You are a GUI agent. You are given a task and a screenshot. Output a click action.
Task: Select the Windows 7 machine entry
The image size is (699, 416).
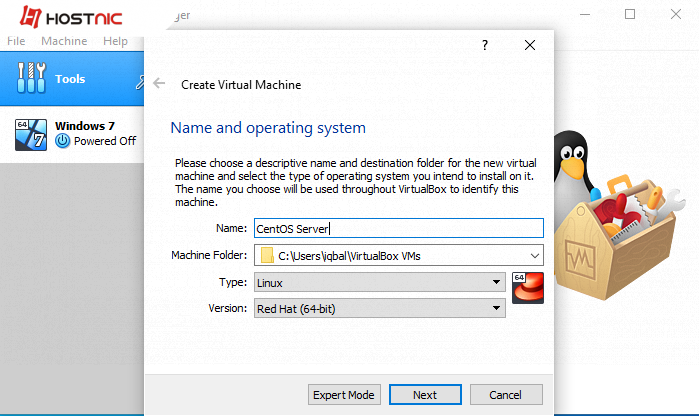pyautogui.click(x=72, y=135)
